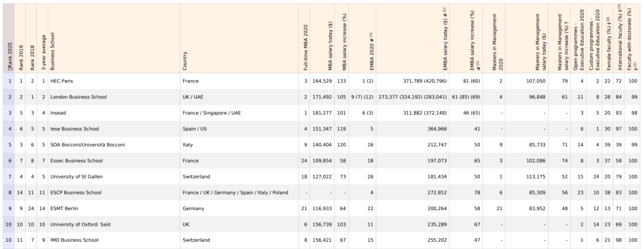Click the Germany country cell

239,208
